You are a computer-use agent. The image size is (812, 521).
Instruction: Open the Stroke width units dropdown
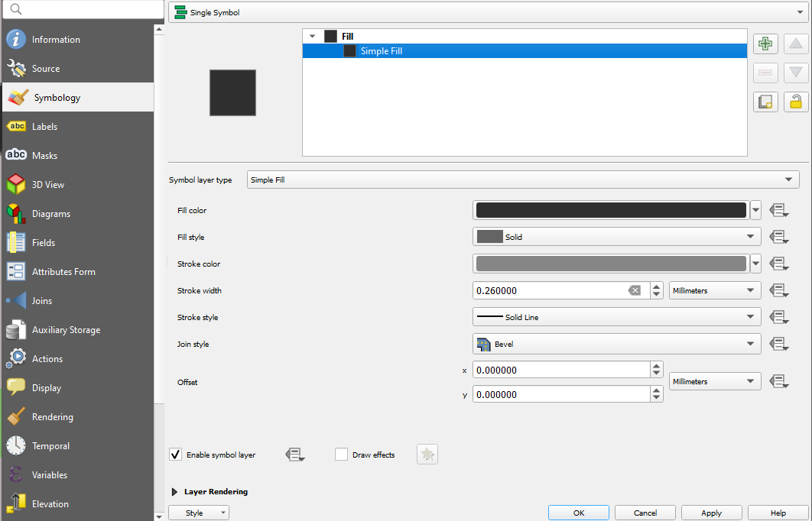pyautogui.click(x=715, y=290)
